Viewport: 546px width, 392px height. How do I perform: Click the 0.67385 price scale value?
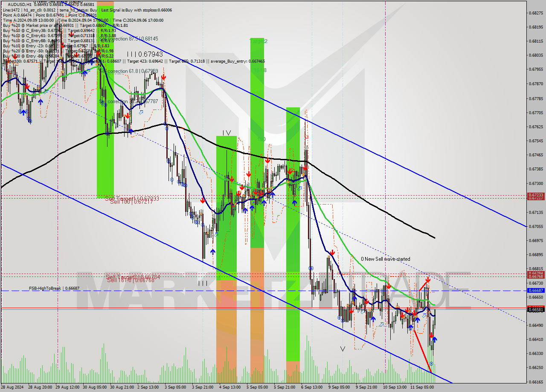tap(536, 169)
